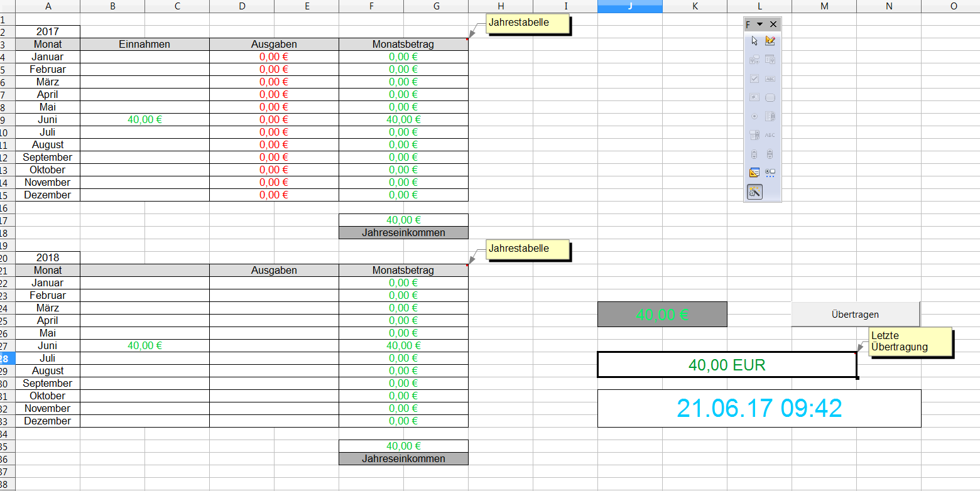Select the Combo Box control
Screen dimensions: 980x491
pyautogui.click(x=754, y=135)
